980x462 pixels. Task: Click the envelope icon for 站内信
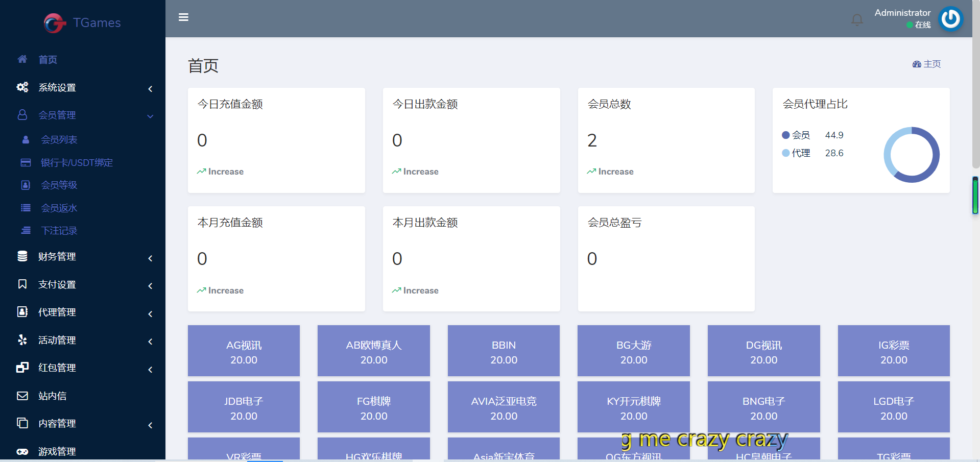[x=22, y=396]
